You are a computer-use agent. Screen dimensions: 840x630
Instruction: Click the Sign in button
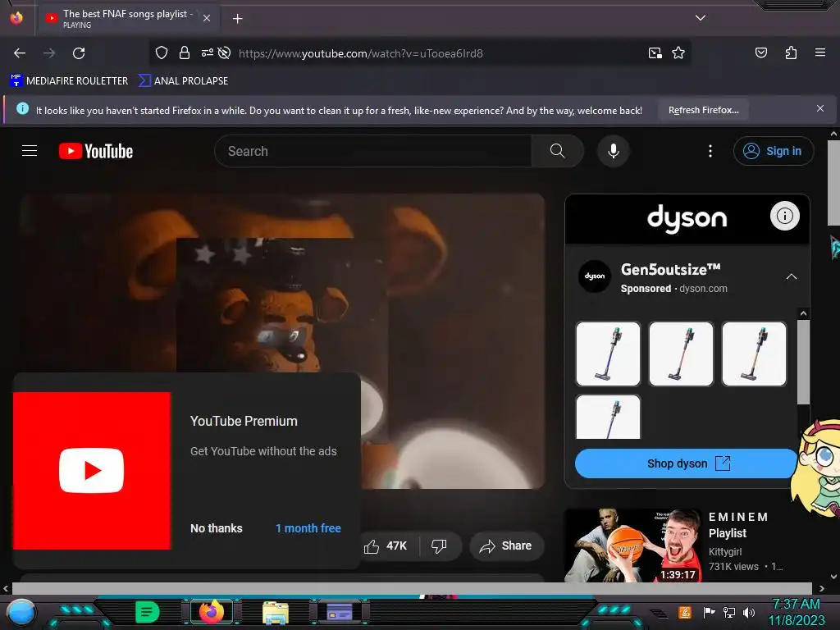(773, 151)
